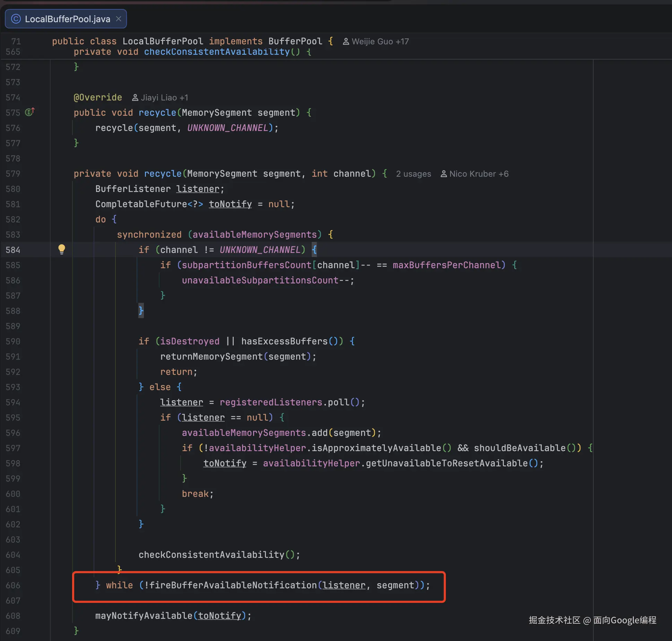Click the matching closing brace on line 588
Image resolution: width=672 pixels, height=641 pixels.
pos(141,310)
